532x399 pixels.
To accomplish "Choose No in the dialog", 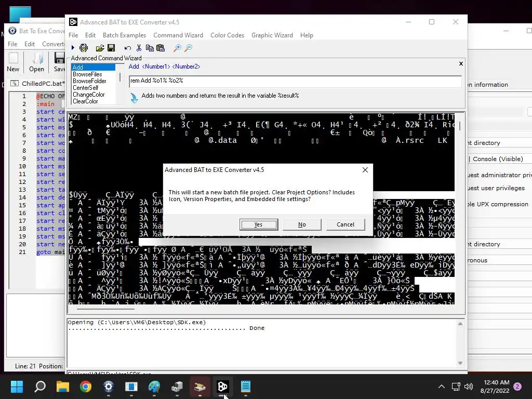I will pos(302,224).
